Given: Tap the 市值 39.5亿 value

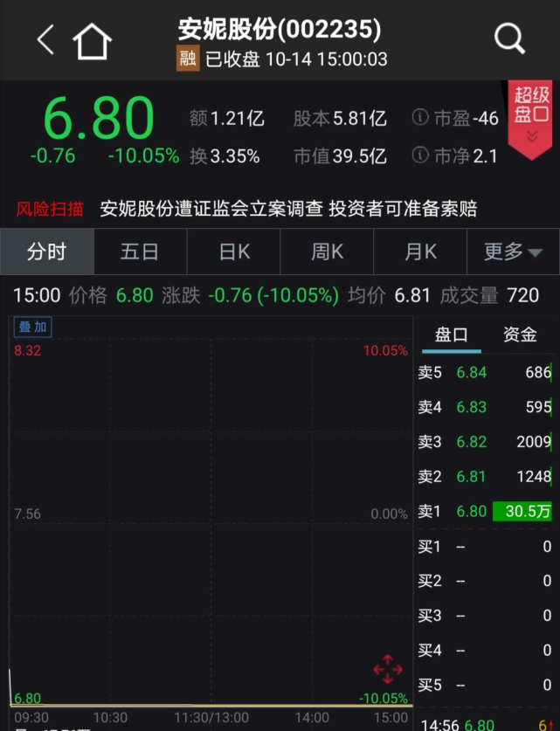Looking at the screenshot, I should point(340,156).
